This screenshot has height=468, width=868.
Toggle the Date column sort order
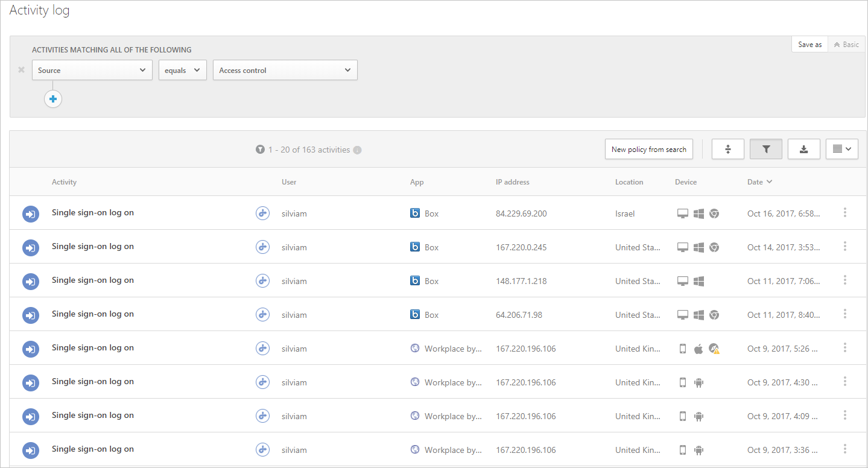(759, 182)
